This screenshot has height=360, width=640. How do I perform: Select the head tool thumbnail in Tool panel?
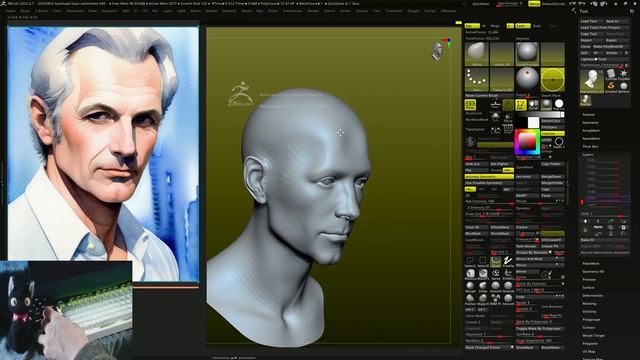(592, 81)
